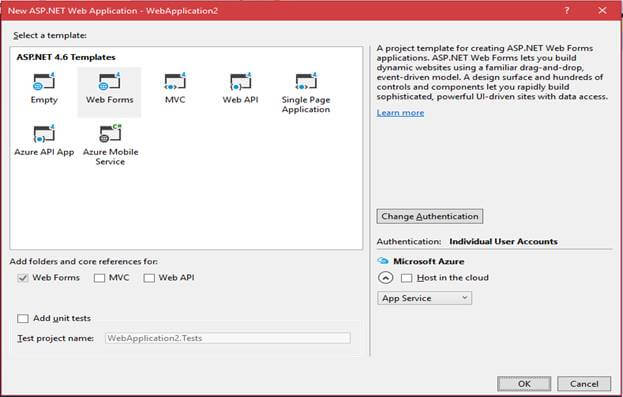Select the Web API template icon
This screenshot has width=623, height=397.
[x=240, y=81]
